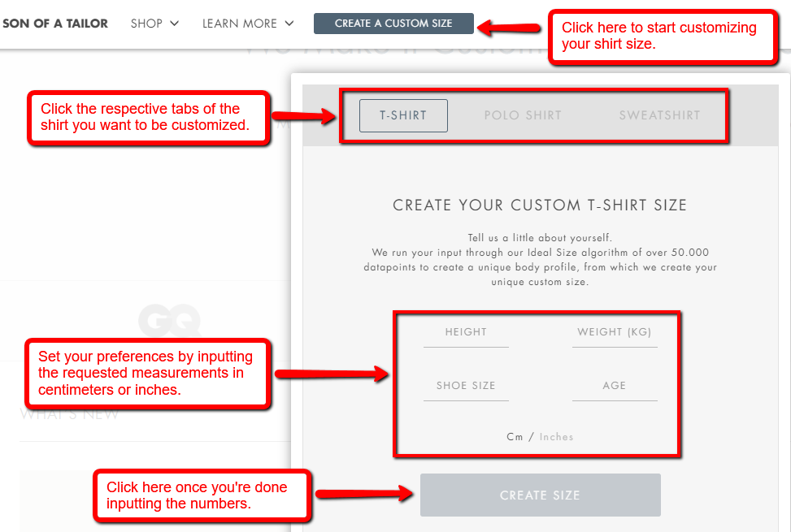This screenshot has height=532, width=791.
Task: Select the T-SHIRT tab
Action: coord(403,115)
